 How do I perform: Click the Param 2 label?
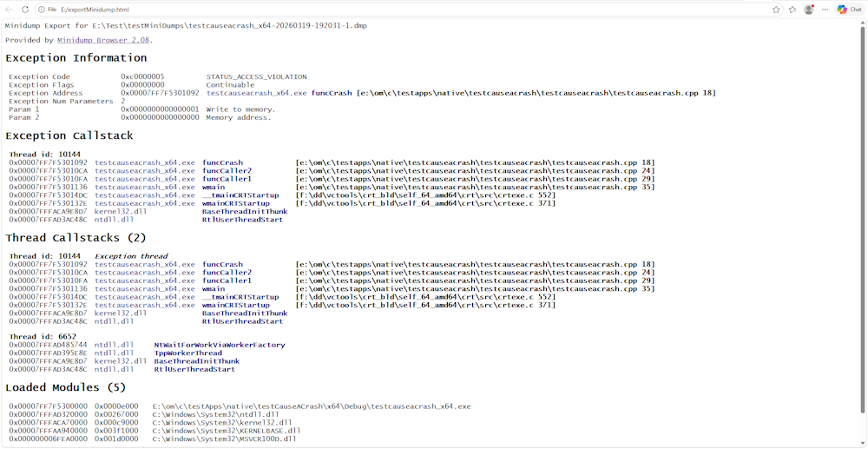(24, 118)
